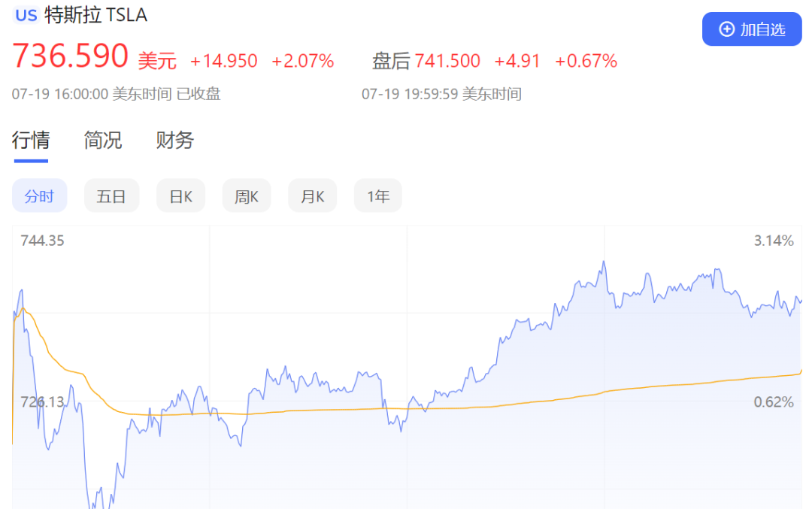Switch chart to 月K monthly candles
The width and height of the screenshot is (812, 509).
pos(312,196)
